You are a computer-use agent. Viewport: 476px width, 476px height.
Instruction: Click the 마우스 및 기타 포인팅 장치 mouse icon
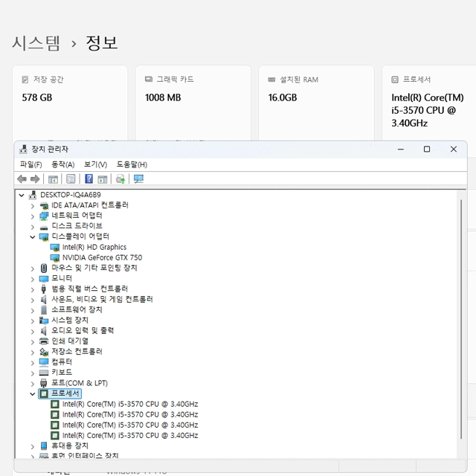click(44, 268)
